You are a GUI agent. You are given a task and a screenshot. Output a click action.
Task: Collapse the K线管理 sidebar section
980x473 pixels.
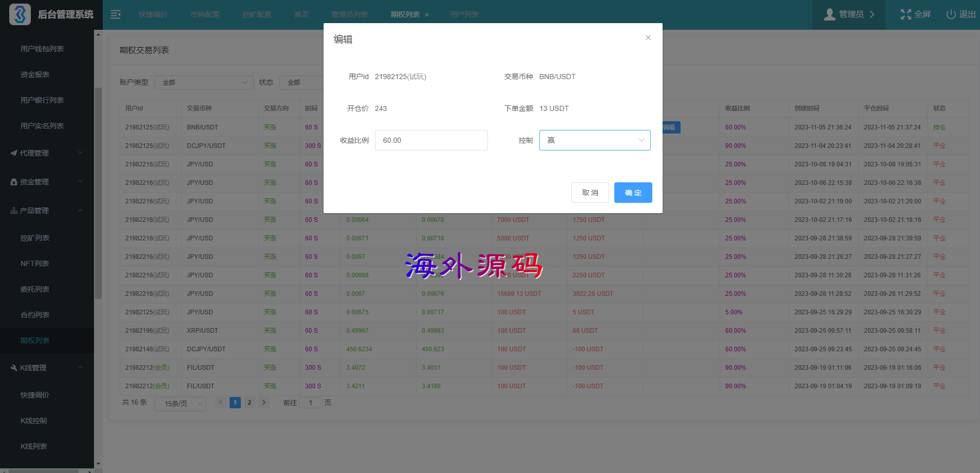47,368
